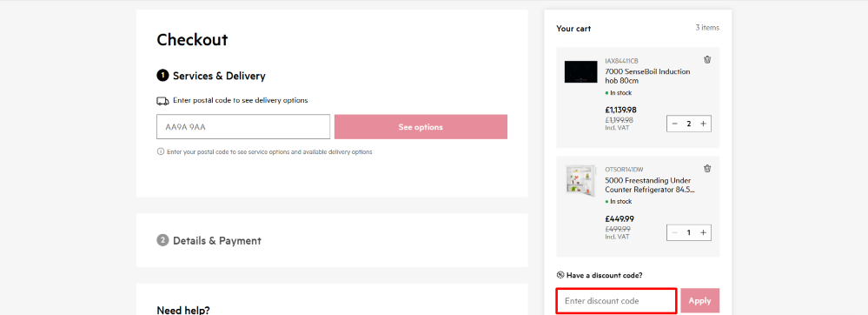Click the See options button

(x=421, y=127)
